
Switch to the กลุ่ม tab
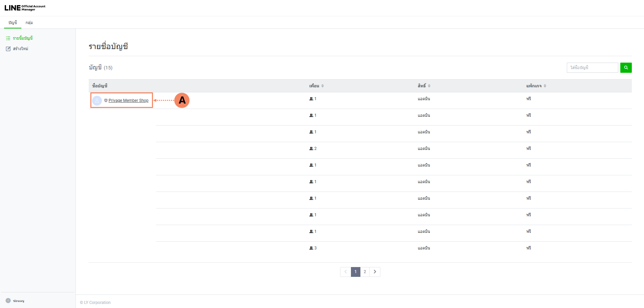click(x=29, y=23)
